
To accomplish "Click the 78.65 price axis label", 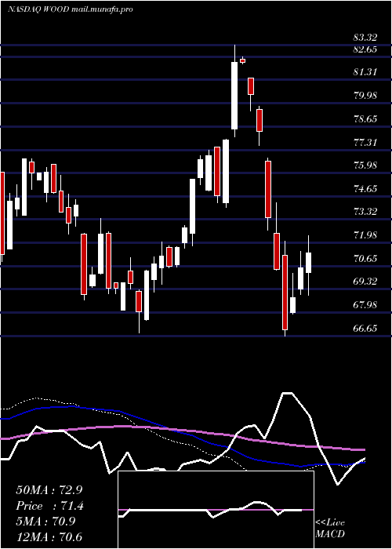I will click(365, 118).
